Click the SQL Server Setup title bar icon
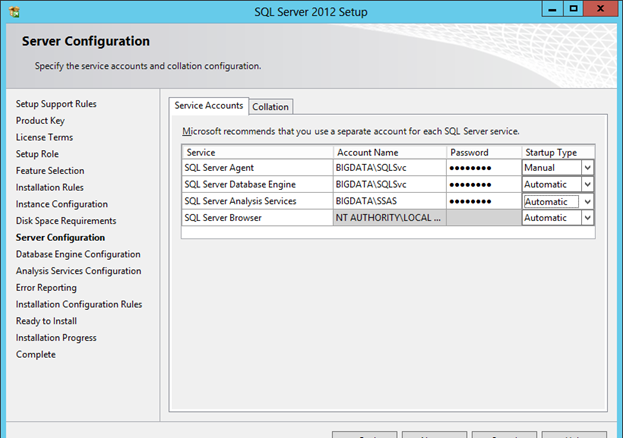 pos(14,12)
